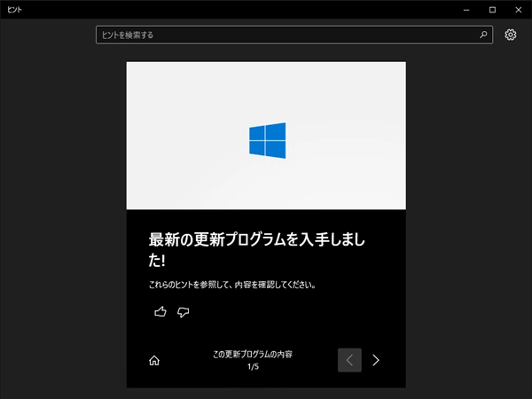532x399 pixels.
Task: Click the previous tip arrow button
Action: (349, 360)
